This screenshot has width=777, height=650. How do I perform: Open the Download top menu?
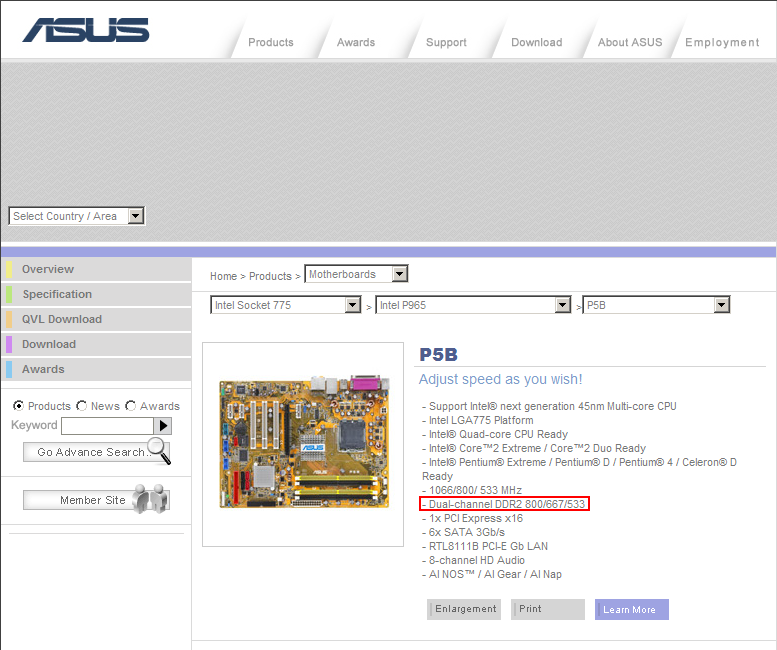pyautogui.click(x=537, y=43)
